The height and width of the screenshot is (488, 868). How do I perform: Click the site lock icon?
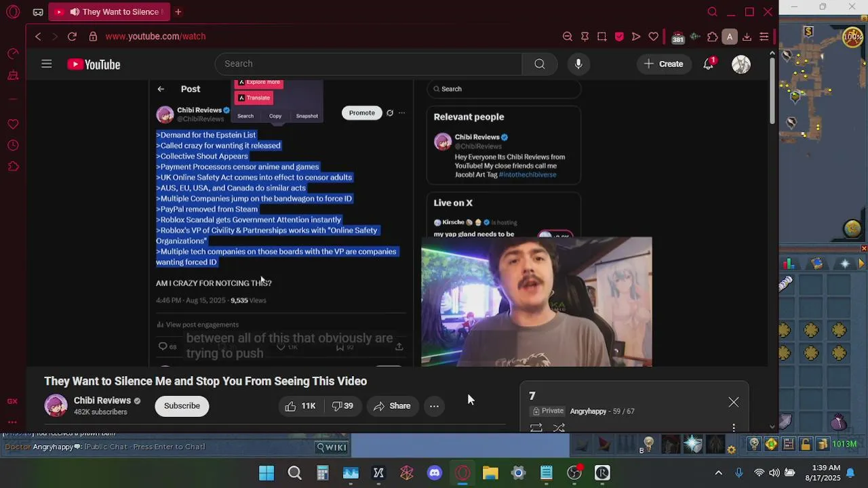point(92,37)
